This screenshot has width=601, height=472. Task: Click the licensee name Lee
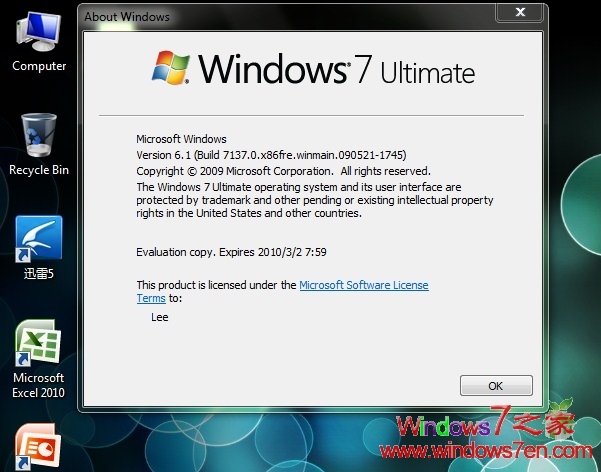pos(159,317)
